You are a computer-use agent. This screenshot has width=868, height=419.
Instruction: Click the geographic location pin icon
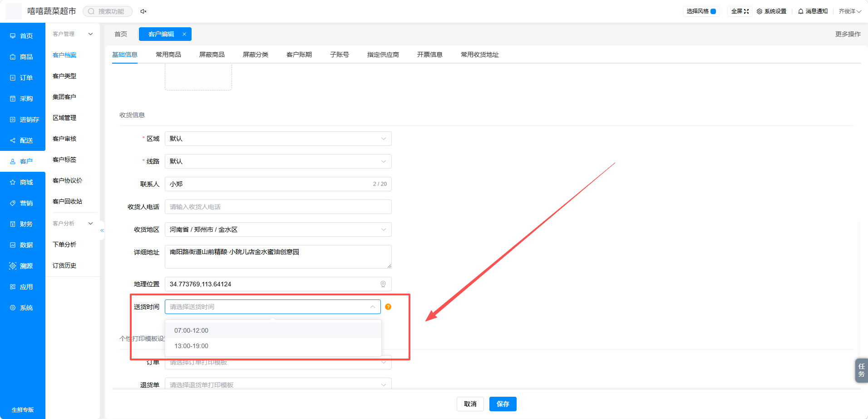pos(383,284)
